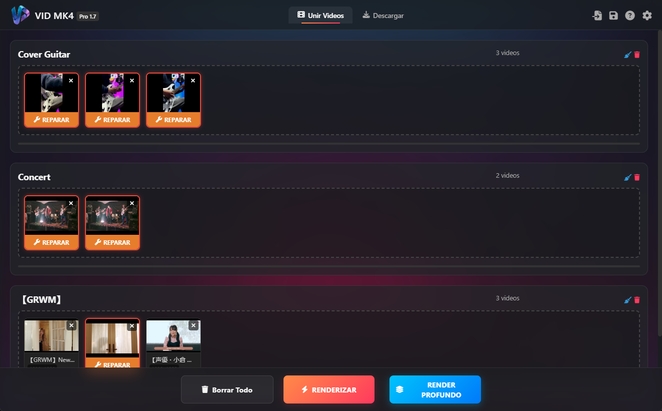Viewport: 662px width, 411px height.
Task: Delete the Cover Guitar group via trash icon
Action: (x=637, y=54)
